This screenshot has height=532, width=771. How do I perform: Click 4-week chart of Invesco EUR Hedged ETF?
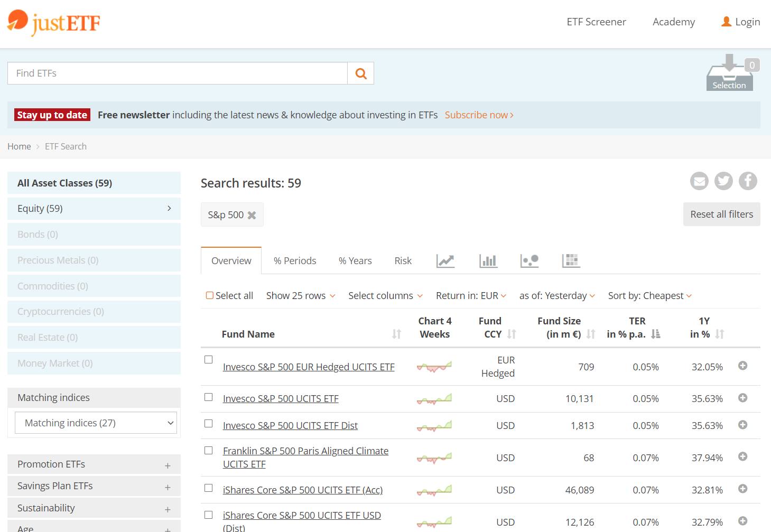tap(434, 367)
